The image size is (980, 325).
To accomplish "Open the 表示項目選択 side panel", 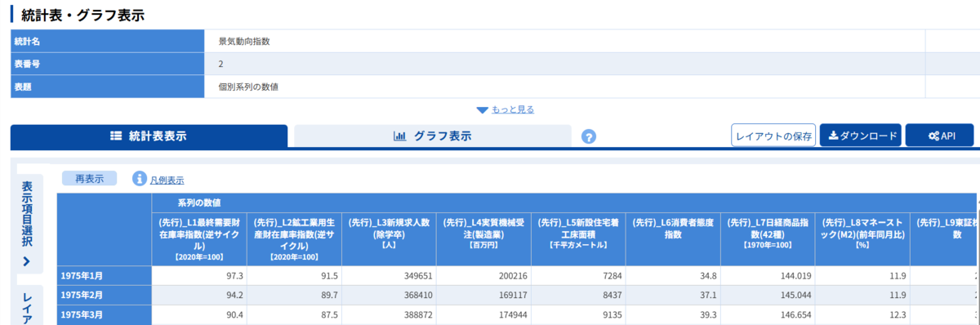I will (x=28, y=223).
